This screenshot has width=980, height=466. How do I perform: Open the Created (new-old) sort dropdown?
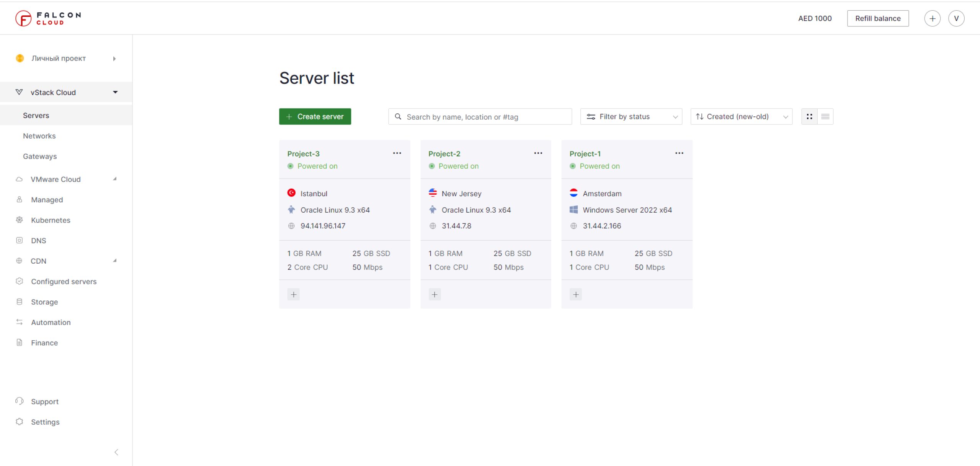pyautogui.click(x=741, y=116)
